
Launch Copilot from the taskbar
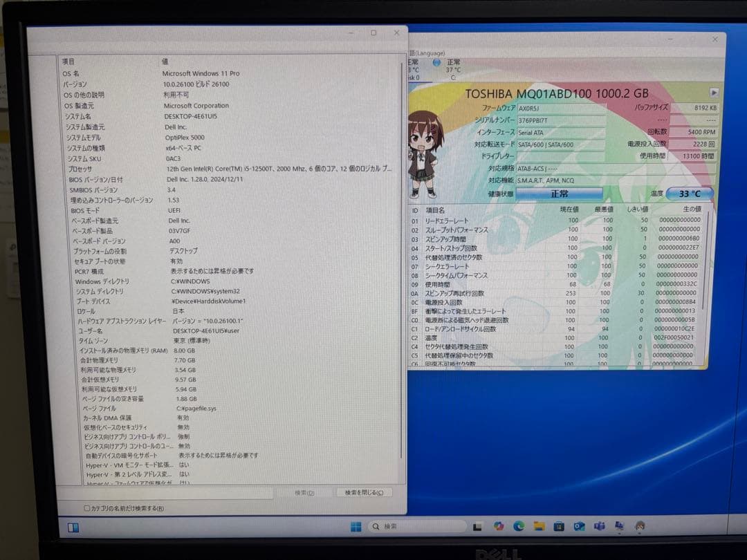click(x=499, y=525)
